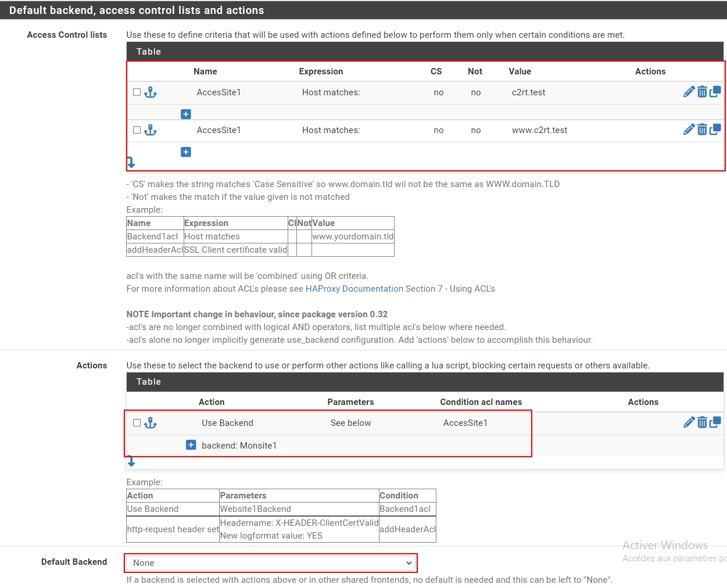The height and width of the screenshot is (588, 727).
Task: Edit the Use Backend action with pencil
Action: click(689, 422)
